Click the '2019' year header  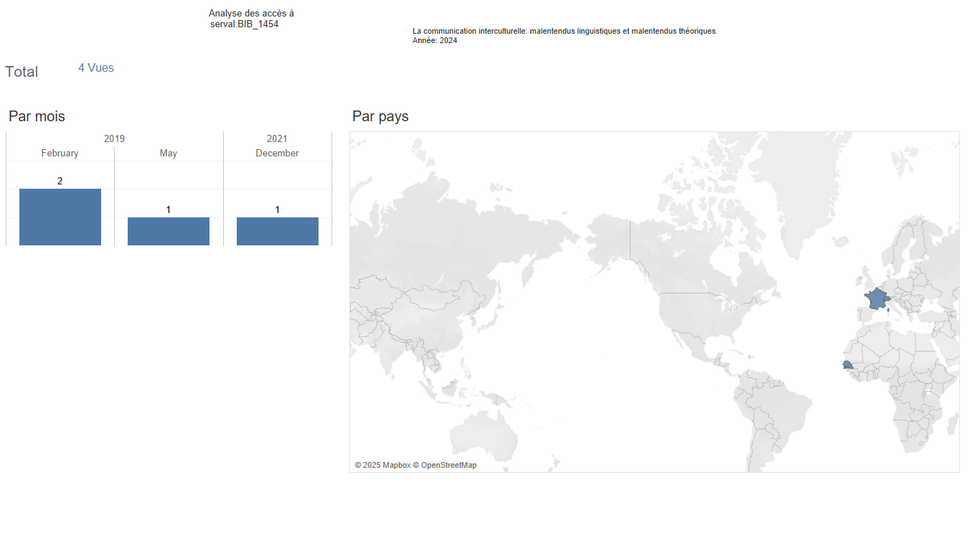[114, 138]
